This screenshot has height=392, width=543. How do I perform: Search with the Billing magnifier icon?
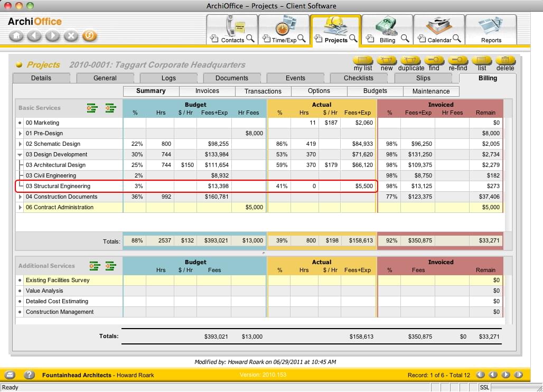point(405,39)
